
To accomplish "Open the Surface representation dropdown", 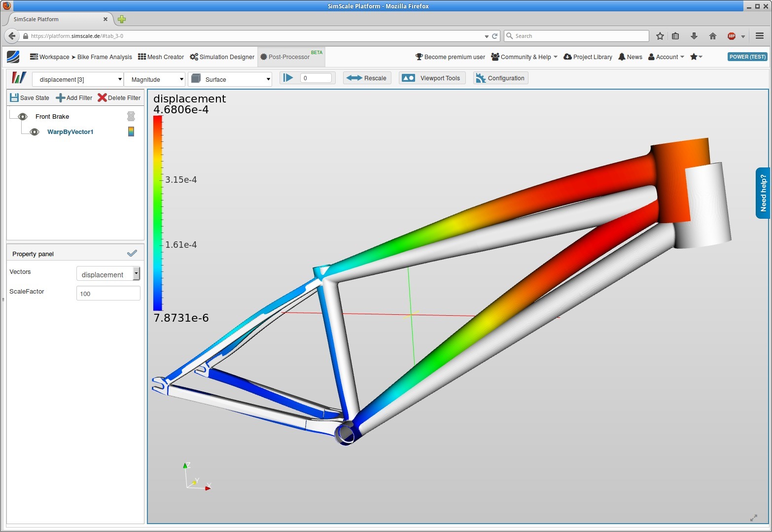I will [x=230, y=79].
